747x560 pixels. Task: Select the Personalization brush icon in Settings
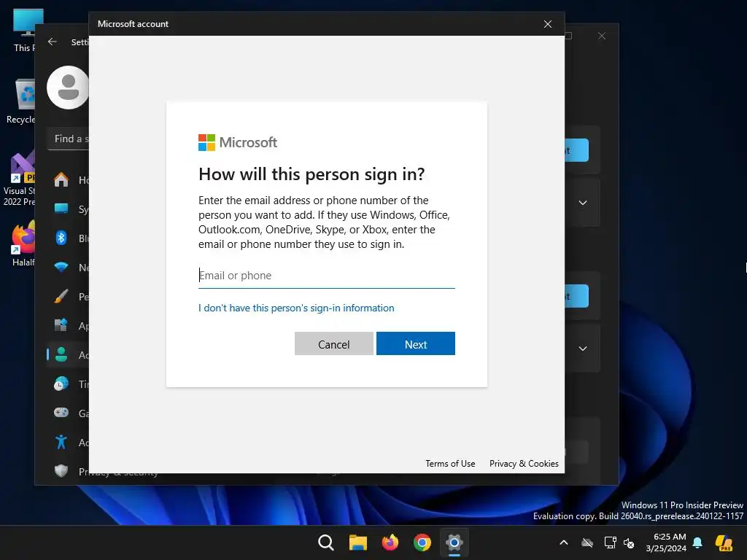pyautogui.click(x=61, y=297)
